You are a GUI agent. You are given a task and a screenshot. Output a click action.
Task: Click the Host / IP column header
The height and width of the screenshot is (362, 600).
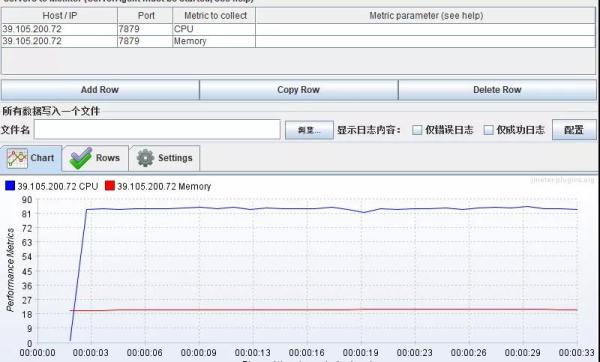[60, 16]
